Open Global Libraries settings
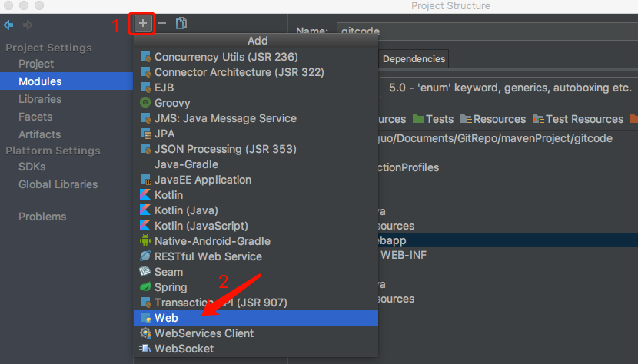The height and width of the screenshot is (364, 638). click(x=58, y=184)
